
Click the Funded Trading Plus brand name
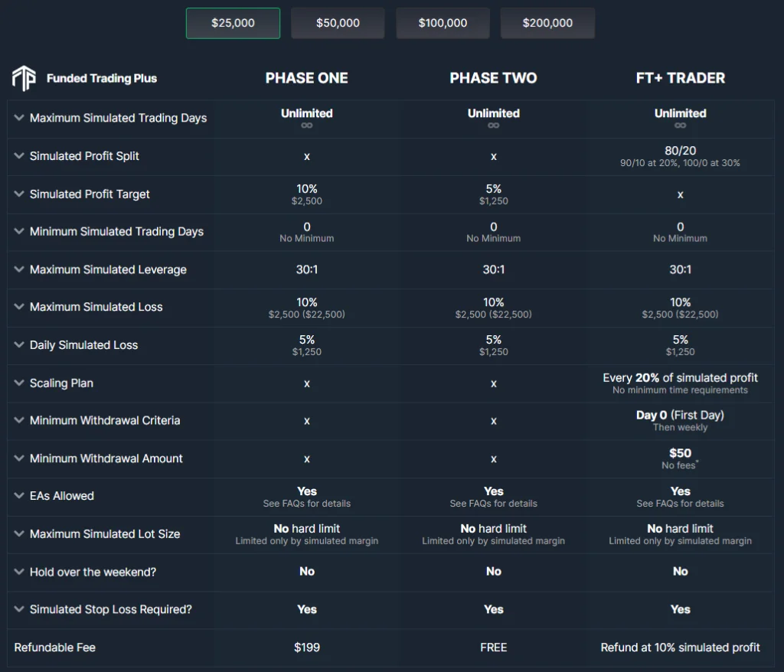pyautogui.click(x=102, y=79)
